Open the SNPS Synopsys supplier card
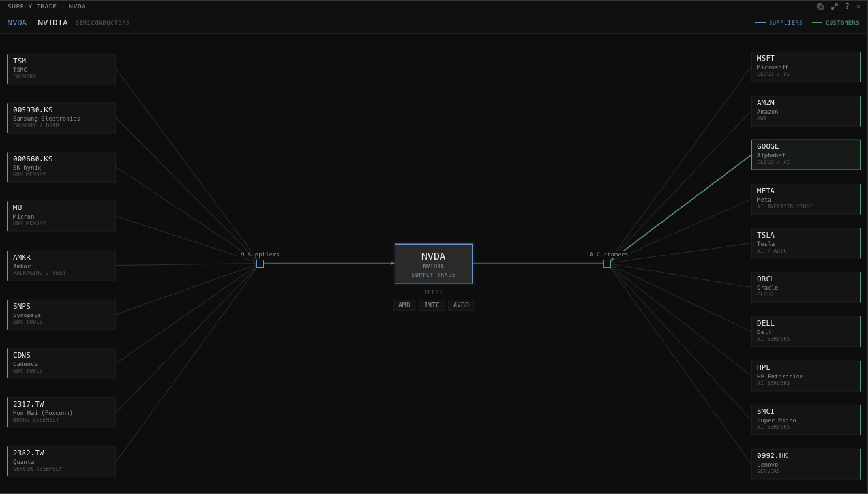 (61, 315)
